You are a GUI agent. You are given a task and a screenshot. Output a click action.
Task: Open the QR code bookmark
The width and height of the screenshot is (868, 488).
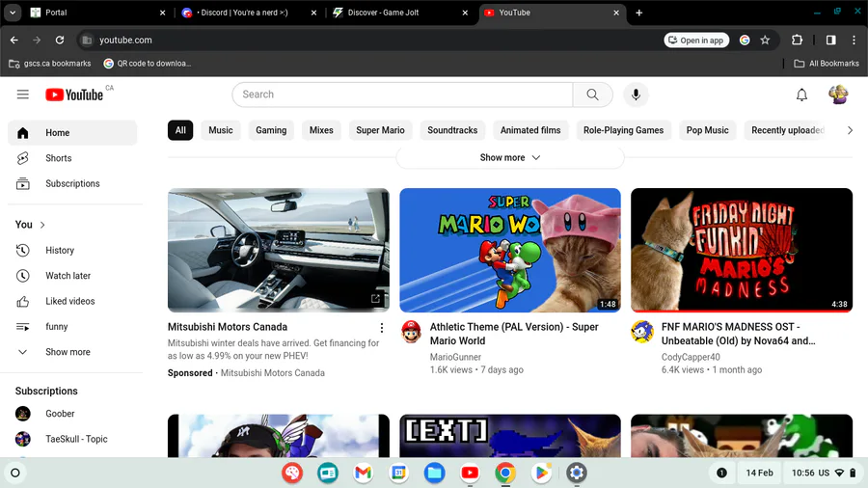point(148,64)
